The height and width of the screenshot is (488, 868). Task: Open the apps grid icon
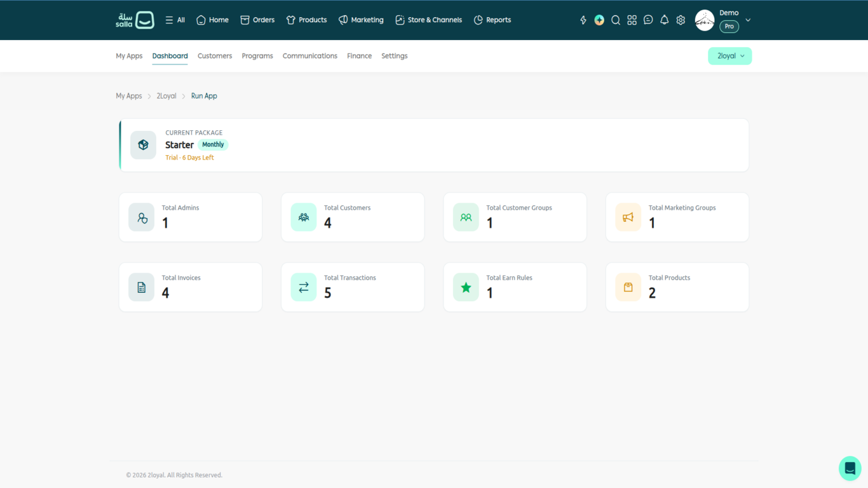point(632,20)
